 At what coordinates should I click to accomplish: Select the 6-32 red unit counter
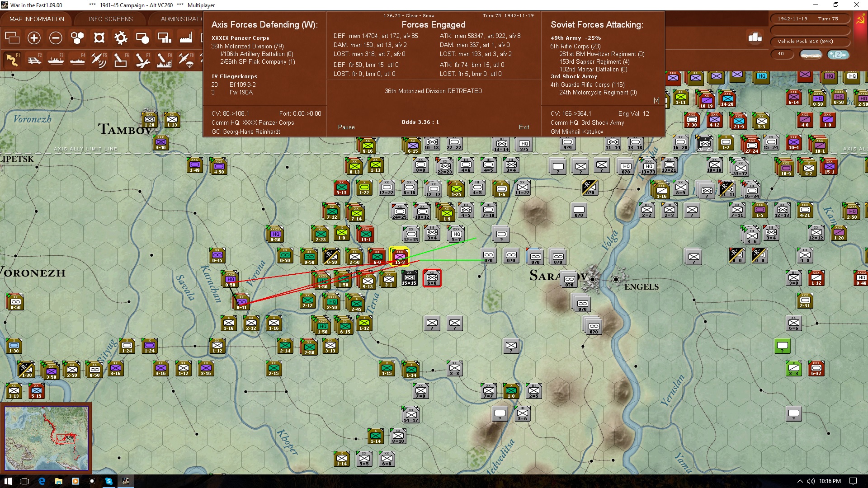816,368
